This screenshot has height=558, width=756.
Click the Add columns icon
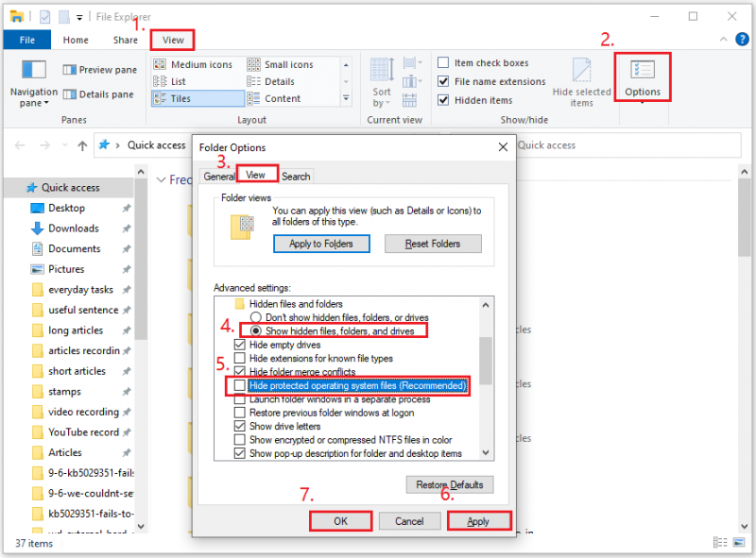[411, 81]
